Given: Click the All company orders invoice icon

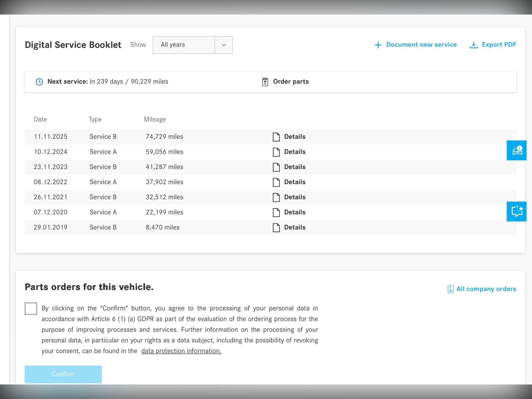Looking at the screenshot, I should (x=450, y=289).
